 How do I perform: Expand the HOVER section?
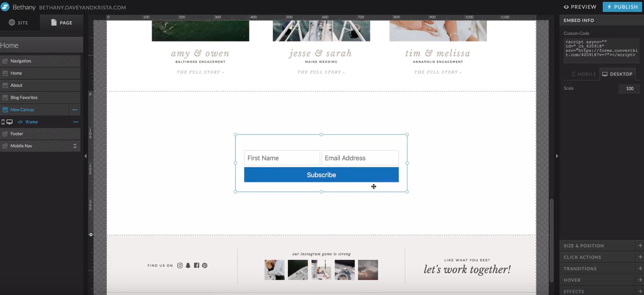tap(601, 280)
